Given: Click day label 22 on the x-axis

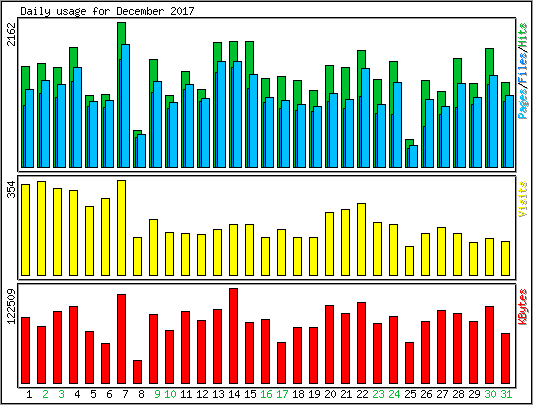Looking at the screenshot, I should 362,394.
